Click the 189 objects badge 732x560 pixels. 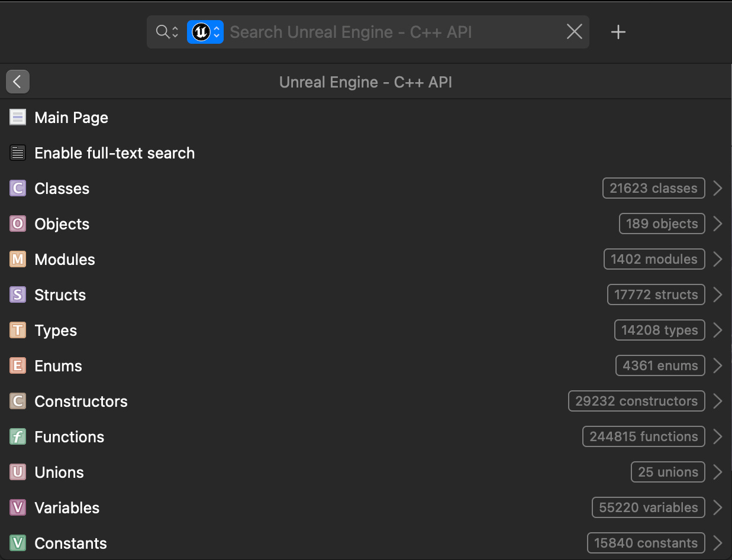pyautogui.click(x=662, y=224)
